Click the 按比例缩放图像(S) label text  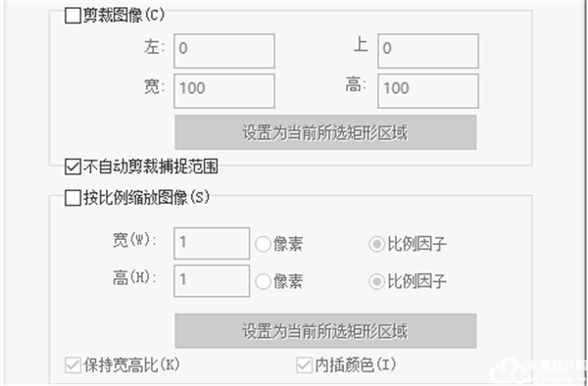point(146,198)
